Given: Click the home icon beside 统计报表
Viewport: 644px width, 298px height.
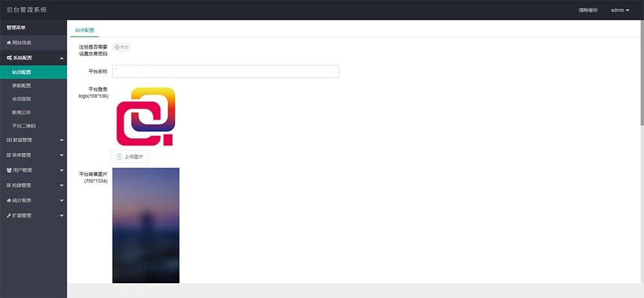Looking at the screenshot, I should click(8, 200).
